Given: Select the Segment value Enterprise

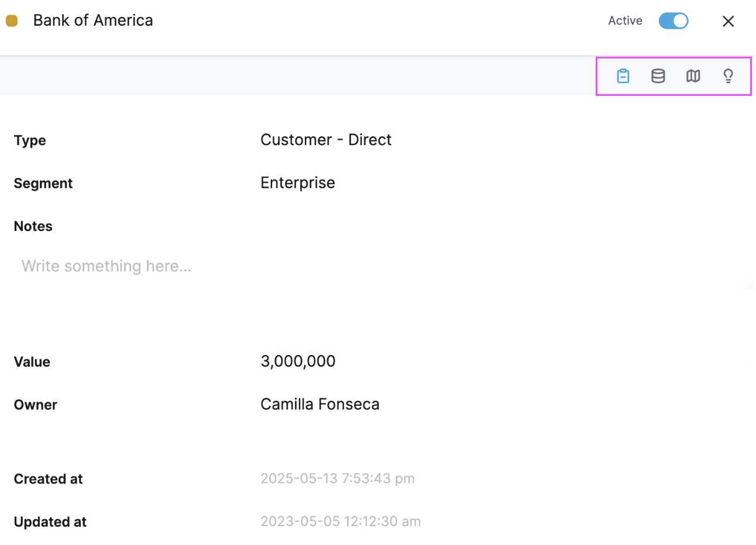Looking at the screenshot, I should [x=298, y=183].
